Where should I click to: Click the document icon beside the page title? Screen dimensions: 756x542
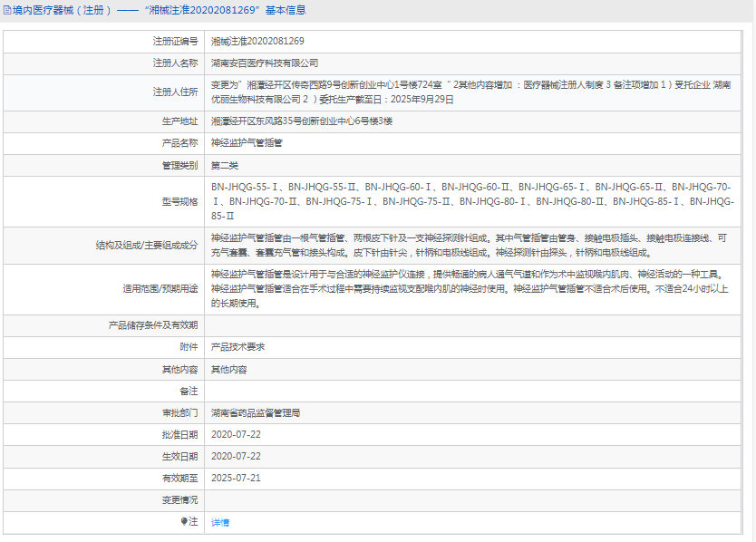click(x=7, y=10)
